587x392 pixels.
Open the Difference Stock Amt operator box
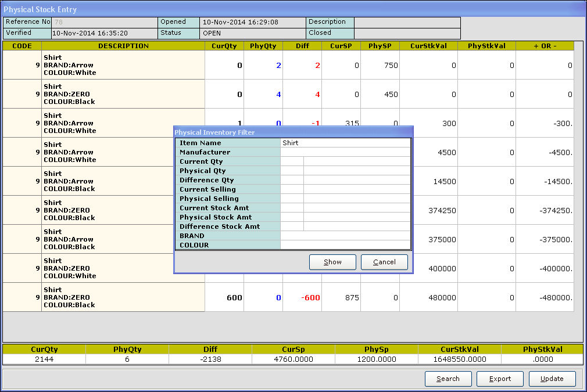tap(292, 226)
